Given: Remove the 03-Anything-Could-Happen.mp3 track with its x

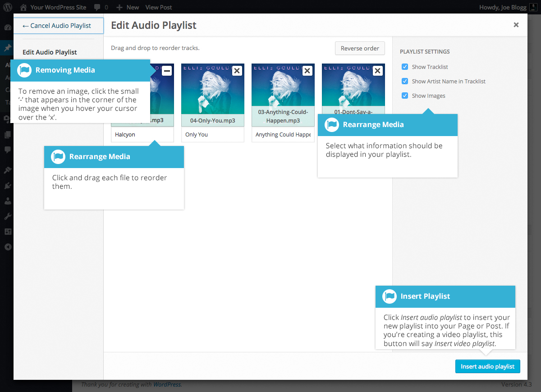Looking at the screenshot, I should click(307, 71).
